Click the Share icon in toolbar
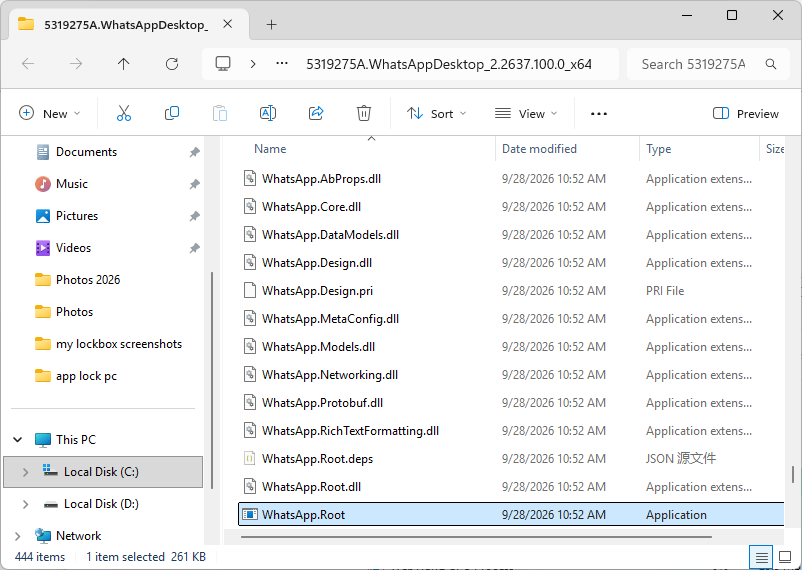Screen dimensions: 802x570 click(316, 113)
